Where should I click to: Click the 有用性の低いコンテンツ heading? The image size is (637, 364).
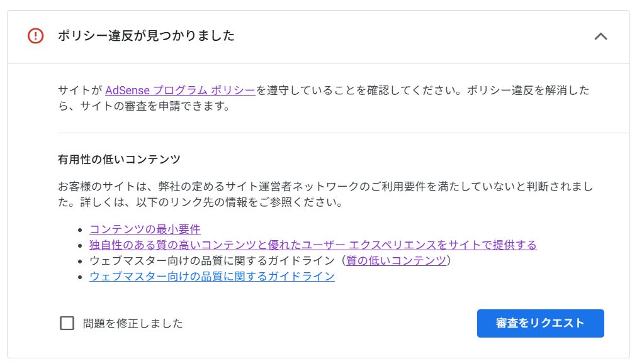point(119,159)
